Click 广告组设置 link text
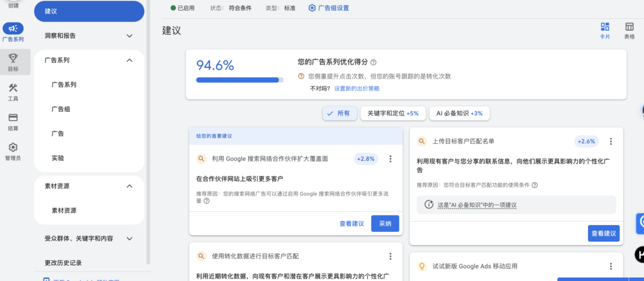The image size is (644, 281). 333,8
